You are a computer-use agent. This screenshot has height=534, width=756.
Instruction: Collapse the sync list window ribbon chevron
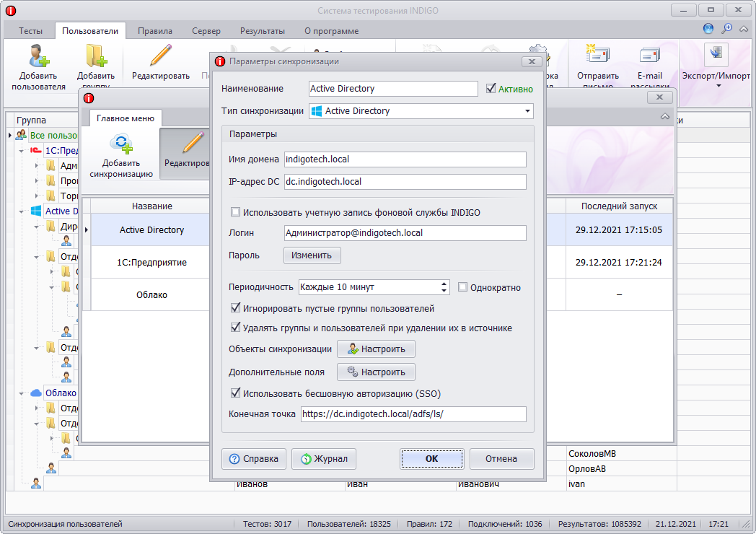click(665, 116)
